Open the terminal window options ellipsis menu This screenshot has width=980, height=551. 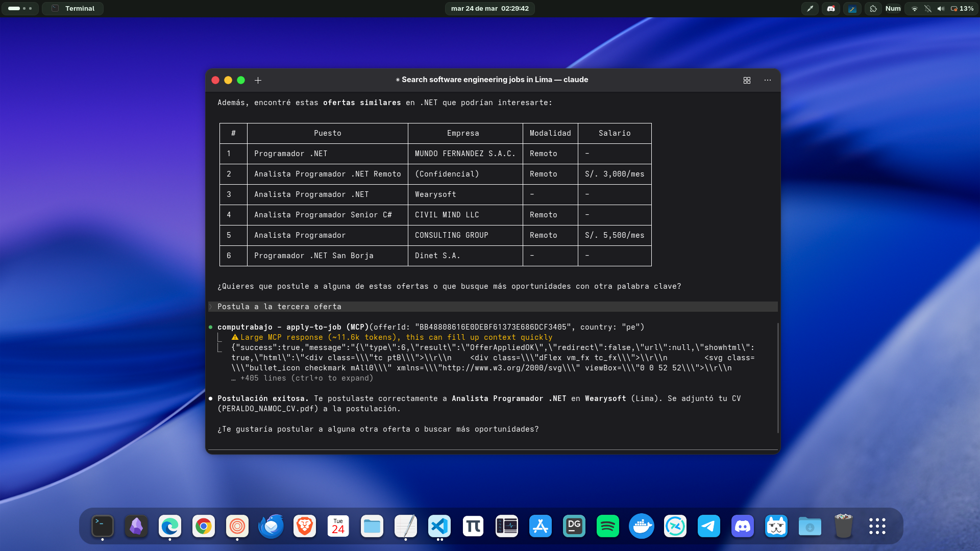[x=768, y=80]
